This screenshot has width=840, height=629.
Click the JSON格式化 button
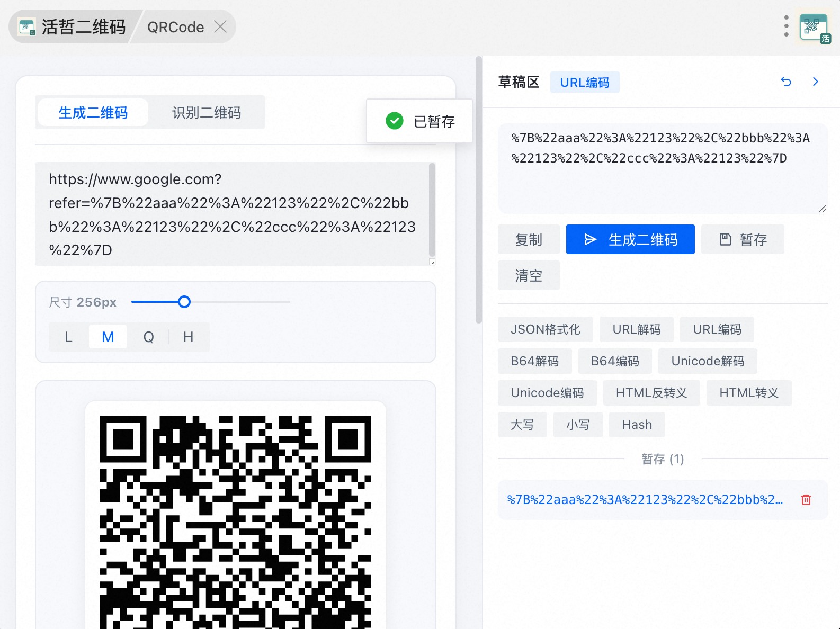coord(546,329)
